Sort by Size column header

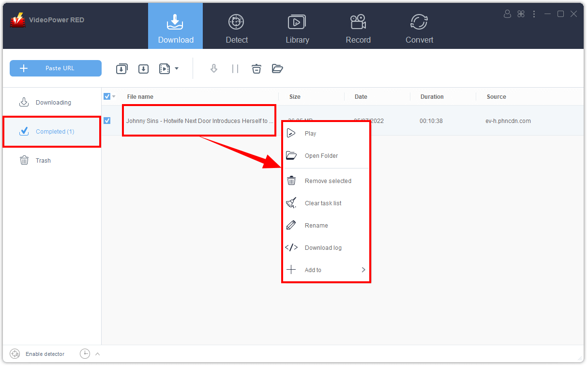pos(295,97)
